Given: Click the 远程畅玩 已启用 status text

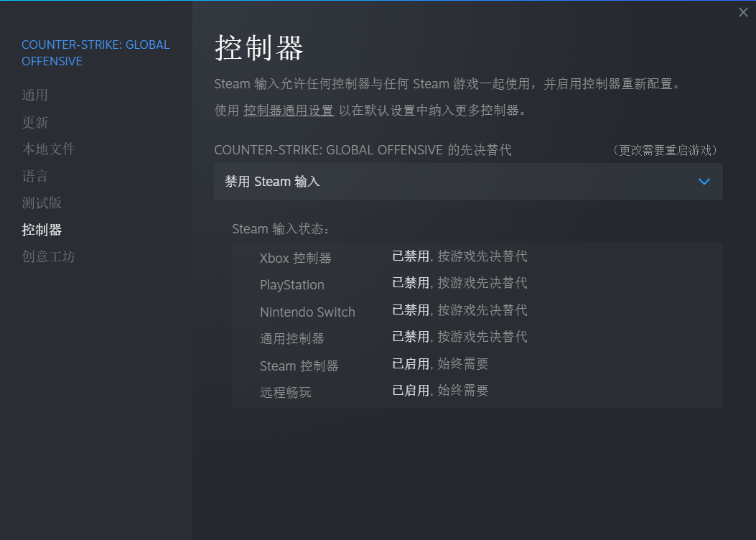Looking at the screenshot, I should [410, 391].
